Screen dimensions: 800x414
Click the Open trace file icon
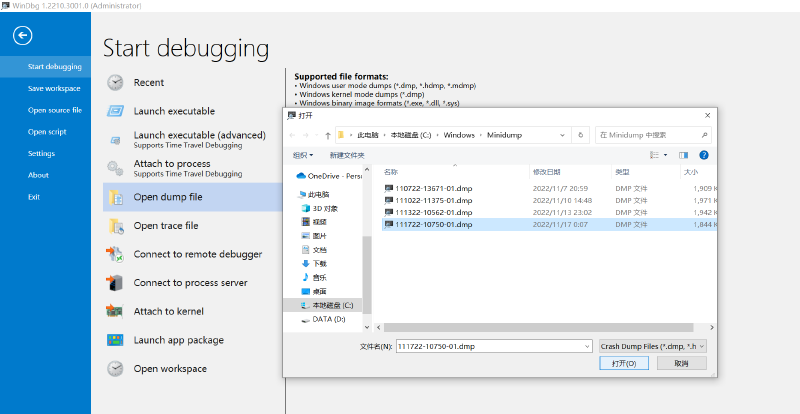pyautogui.click(x=115, y=226)
